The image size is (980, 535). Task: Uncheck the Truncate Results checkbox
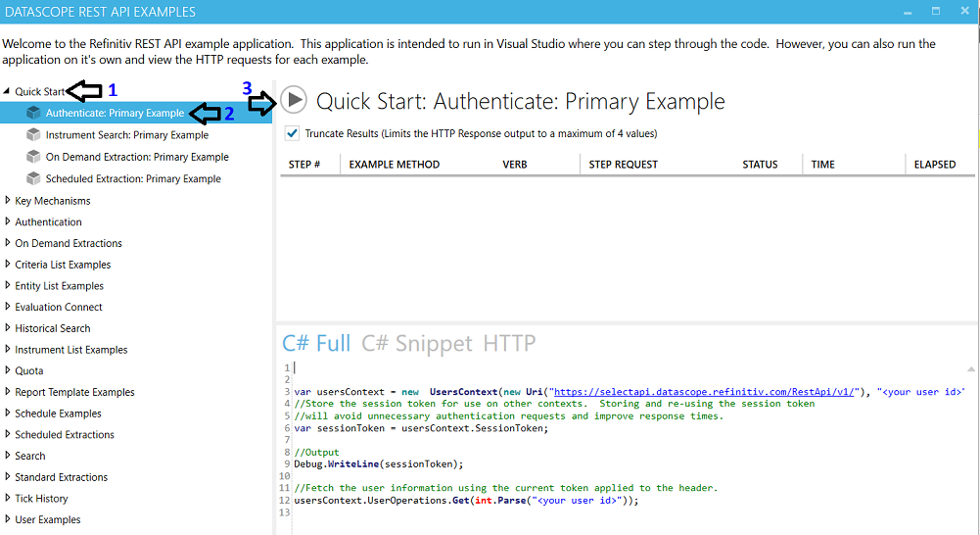click(292, 133)
